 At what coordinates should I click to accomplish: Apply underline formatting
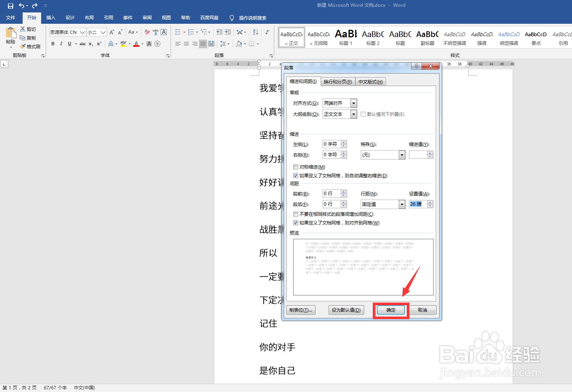pyautogui.click(x=69, y=44)
